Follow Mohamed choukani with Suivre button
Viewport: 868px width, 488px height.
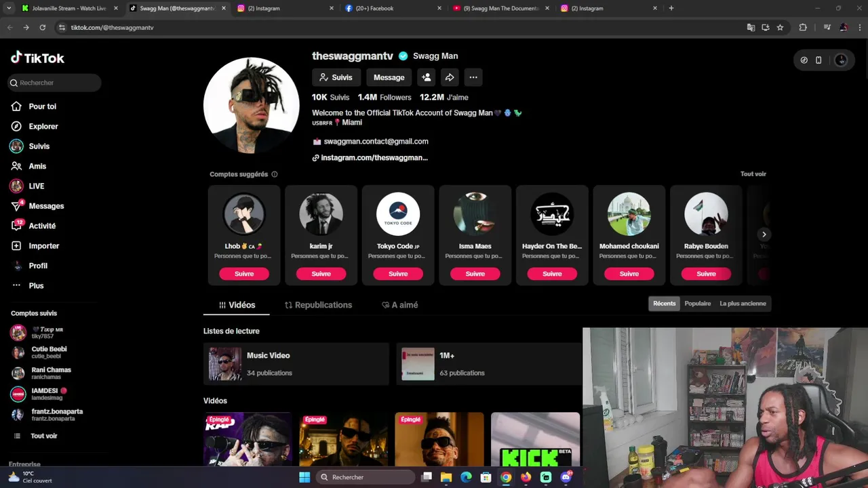click(x=629, y=274)
